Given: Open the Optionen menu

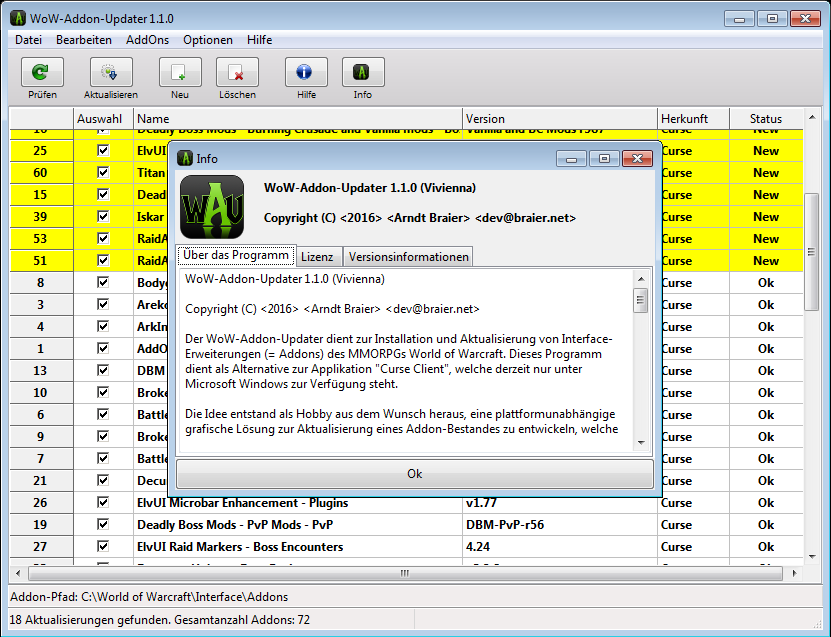Looking at the screenshot, I should [x=208, y=40].
